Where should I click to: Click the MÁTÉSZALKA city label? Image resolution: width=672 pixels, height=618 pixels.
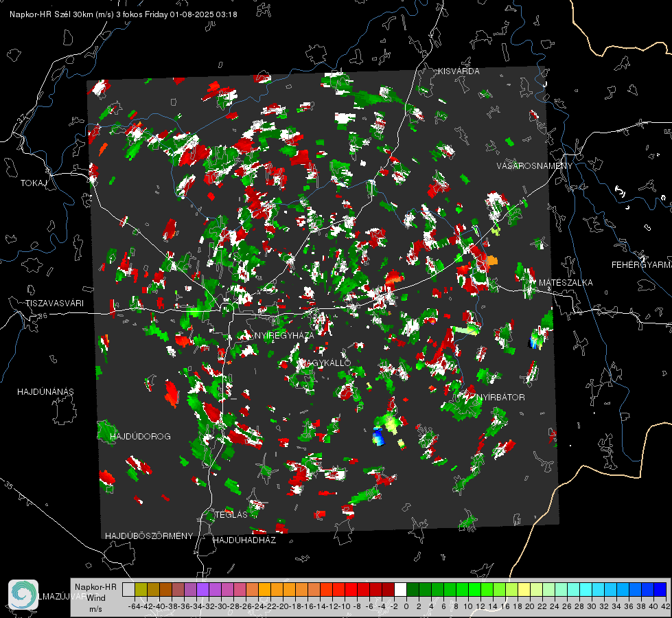click(566, 283)
